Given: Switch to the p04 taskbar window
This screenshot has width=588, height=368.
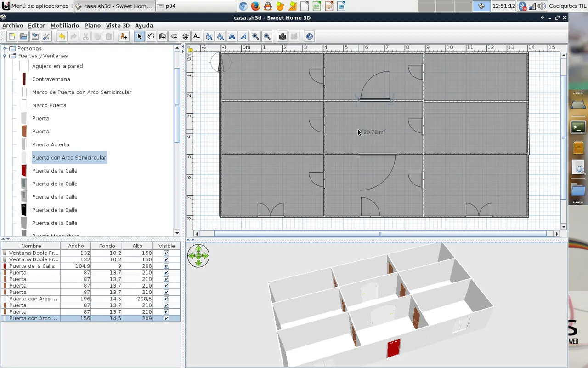Looking at the screenshot, I should pos(196,6).
